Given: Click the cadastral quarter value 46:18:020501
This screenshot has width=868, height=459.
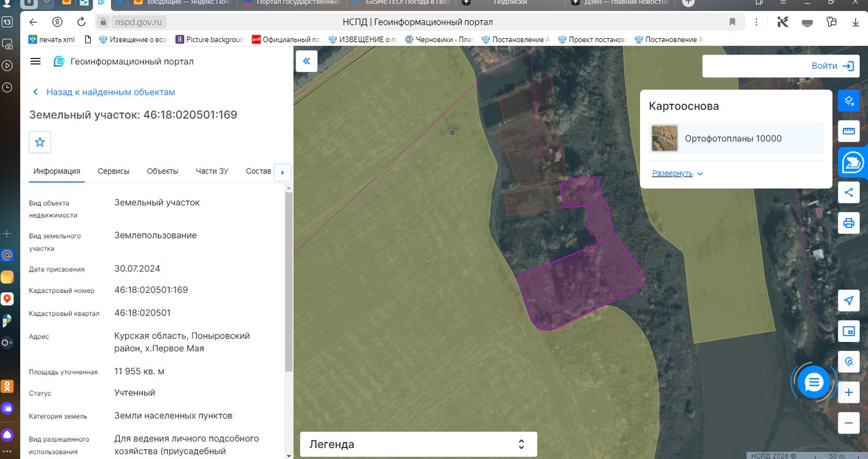Looking at the screenshot, I should point(142,313).
